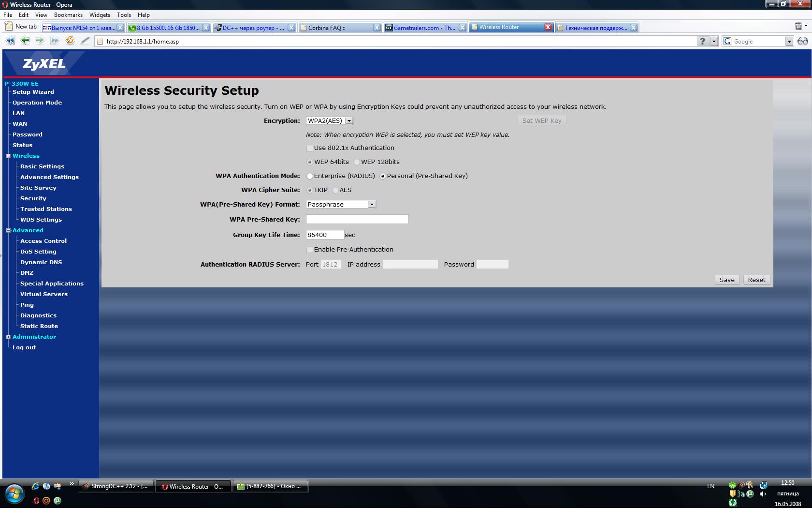
Task: Click the Google search engine icon
Action: (x=727, y=41)
